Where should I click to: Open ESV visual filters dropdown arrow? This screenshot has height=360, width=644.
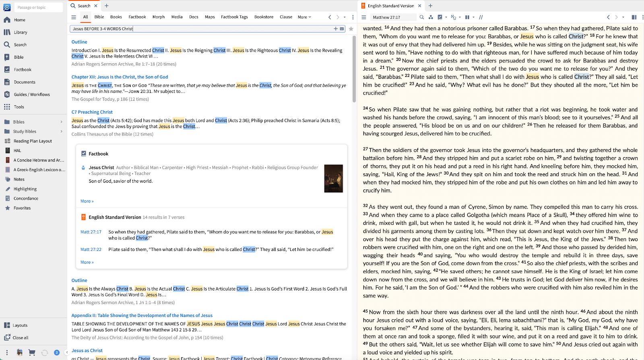pos(446,17)
